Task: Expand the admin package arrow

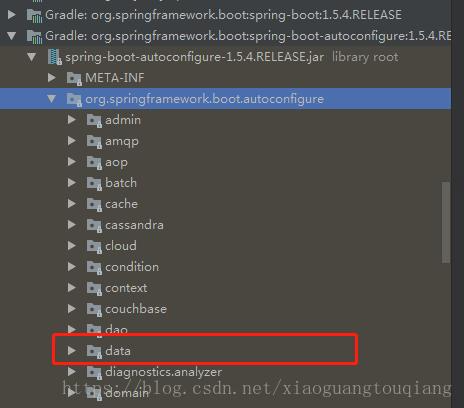Action: pos(72,120)
